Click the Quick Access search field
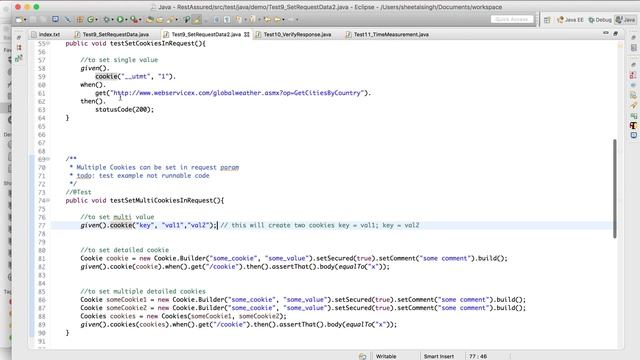 coord(512,19)
